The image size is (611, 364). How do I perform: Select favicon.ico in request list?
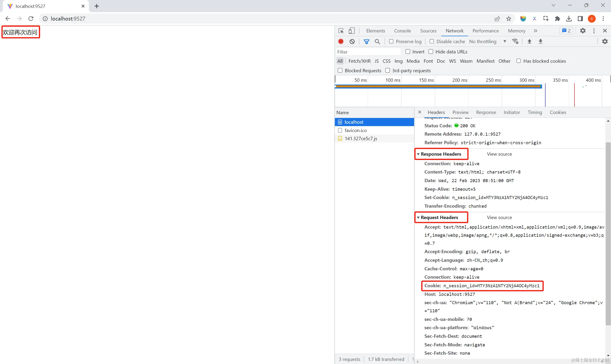[355, 130]
